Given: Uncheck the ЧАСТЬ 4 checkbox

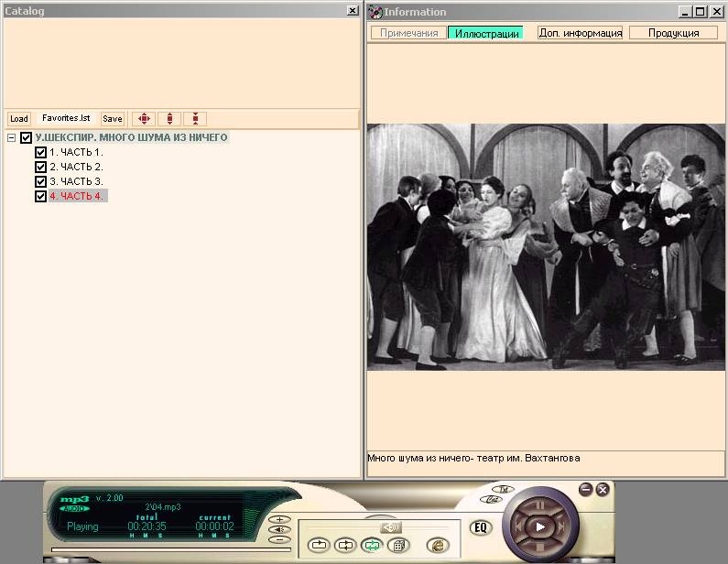Looking at the screenshot, I should pos(40,196).
